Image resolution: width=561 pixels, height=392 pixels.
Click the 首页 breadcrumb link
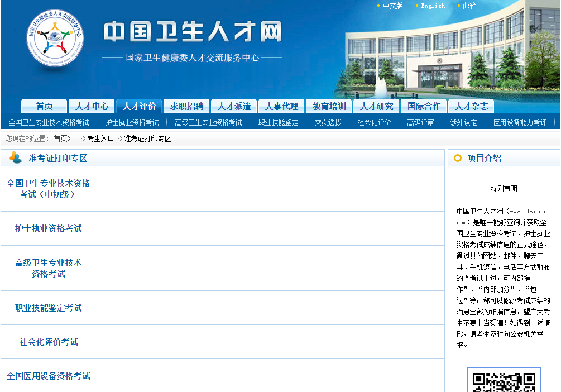[60, 138]
